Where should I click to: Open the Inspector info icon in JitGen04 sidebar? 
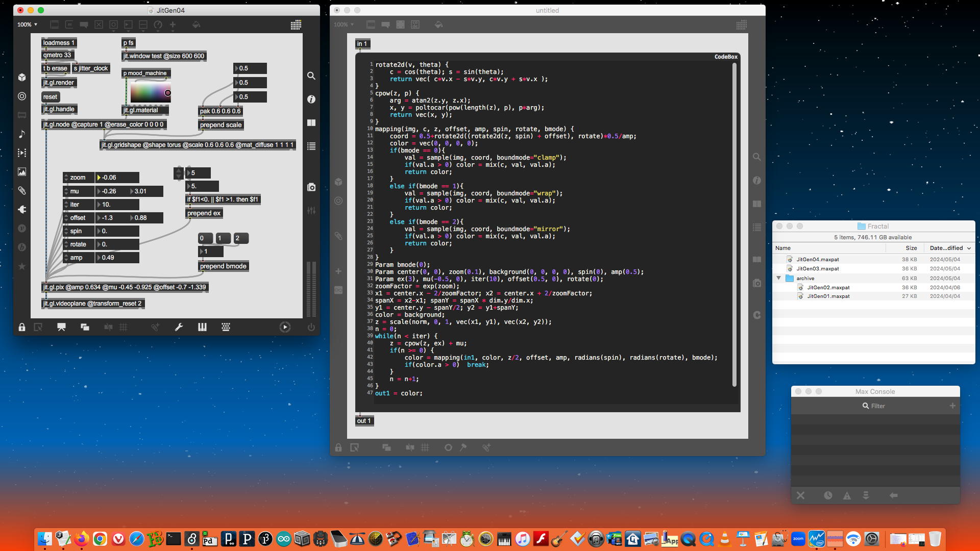(311, 99)
